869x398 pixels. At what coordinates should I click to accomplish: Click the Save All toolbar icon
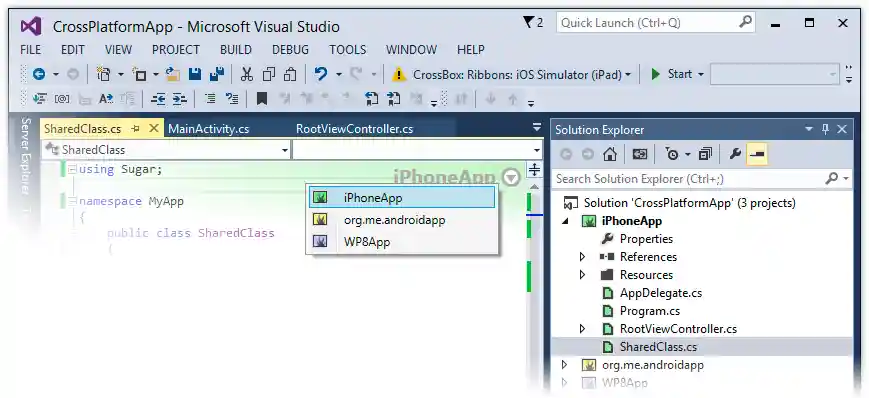[216, 74]
